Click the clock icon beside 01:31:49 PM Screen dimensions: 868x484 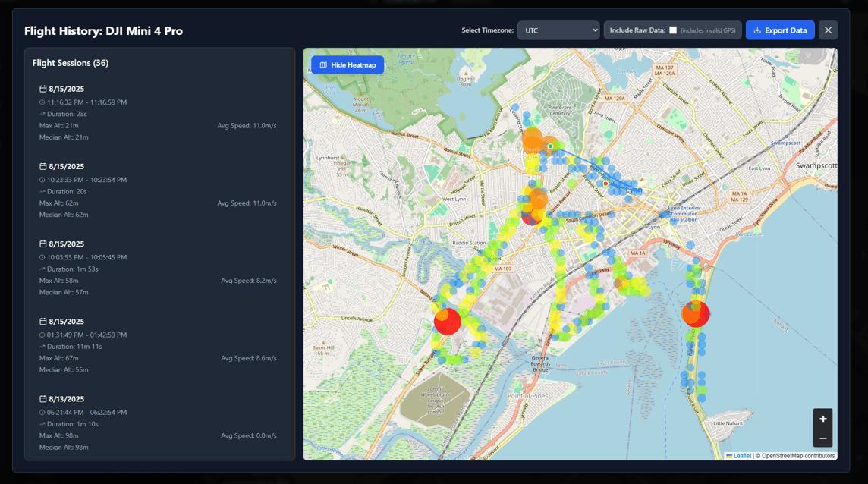pyautogui.click(x=42, y=335)
